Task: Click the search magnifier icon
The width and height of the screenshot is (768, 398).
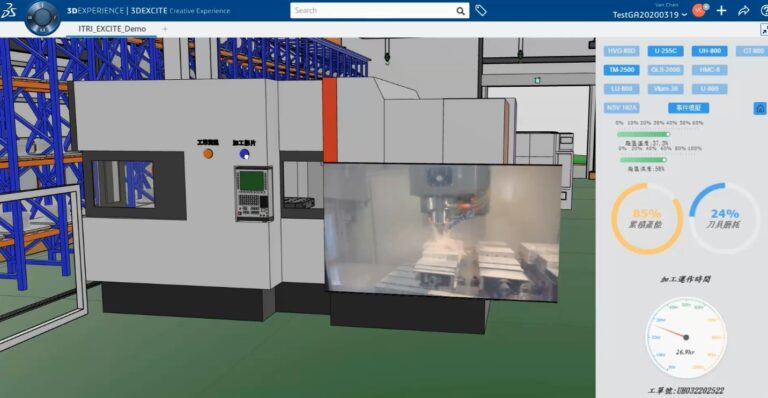Action: tap(460, 11)
